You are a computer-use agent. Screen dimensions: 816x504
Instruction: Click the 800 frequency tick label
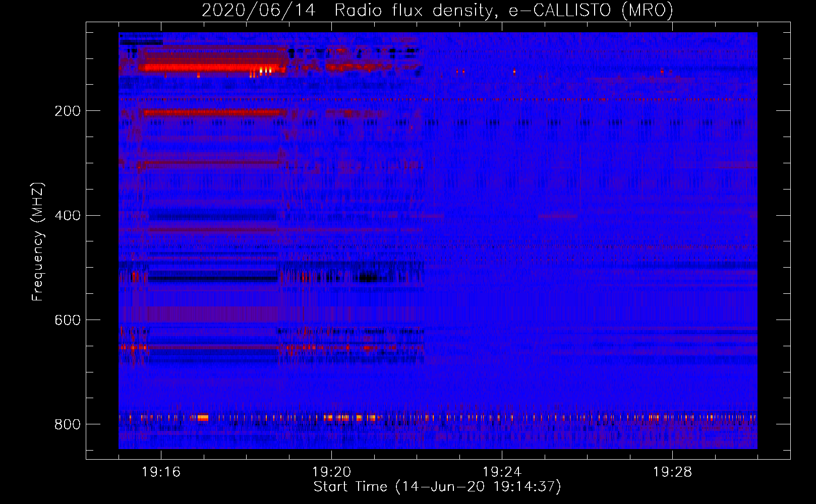[67, 425]
